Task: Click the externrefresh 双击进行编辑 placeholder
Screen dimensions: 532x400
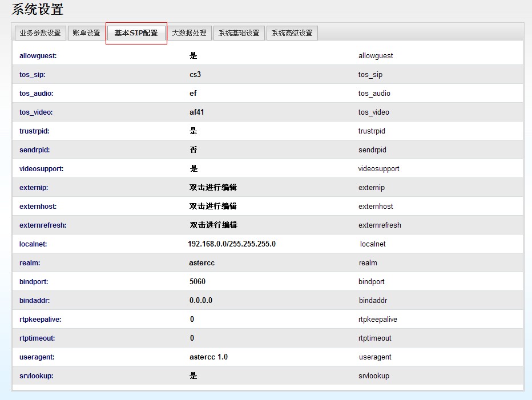Action: pos(213,225)
